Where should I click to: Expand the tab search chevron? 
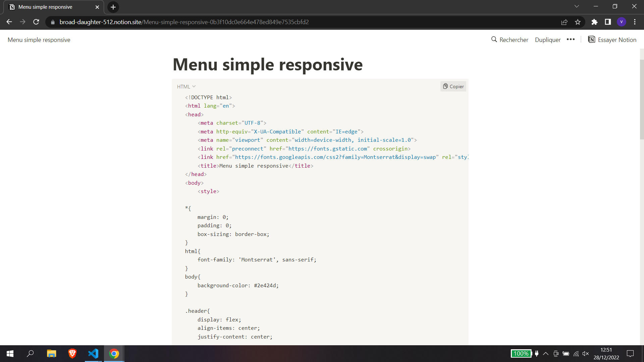577,6
